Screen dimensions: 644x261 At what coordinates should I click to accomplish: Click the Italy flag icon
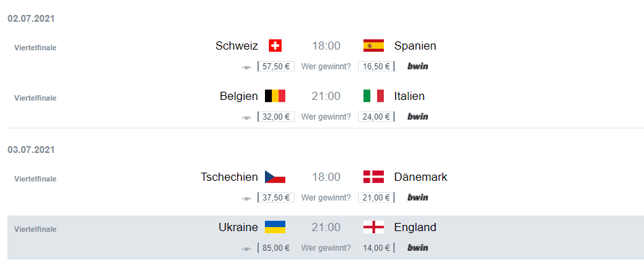[374, 96]
